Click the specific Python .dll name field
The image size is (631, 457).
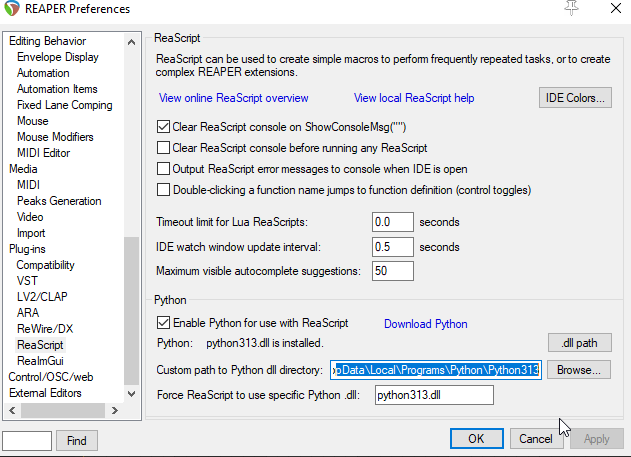[x=433, y=395]
